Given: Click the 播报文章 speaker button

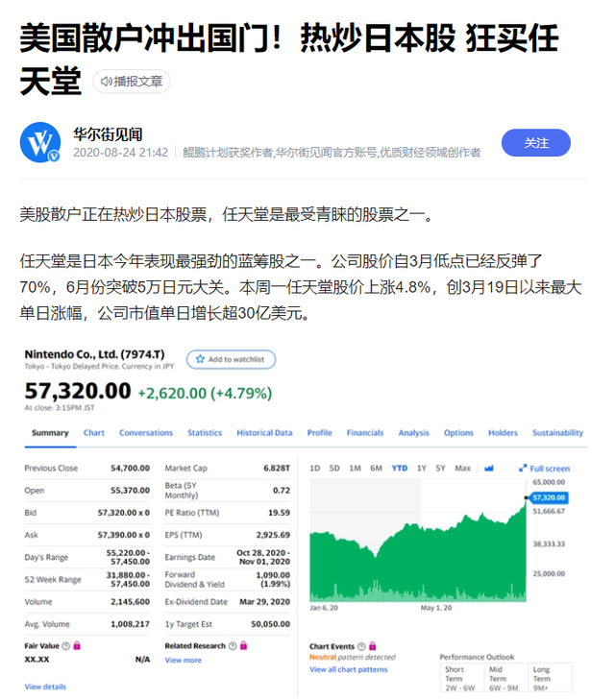Looking at the screenshot, I should 132,82.
